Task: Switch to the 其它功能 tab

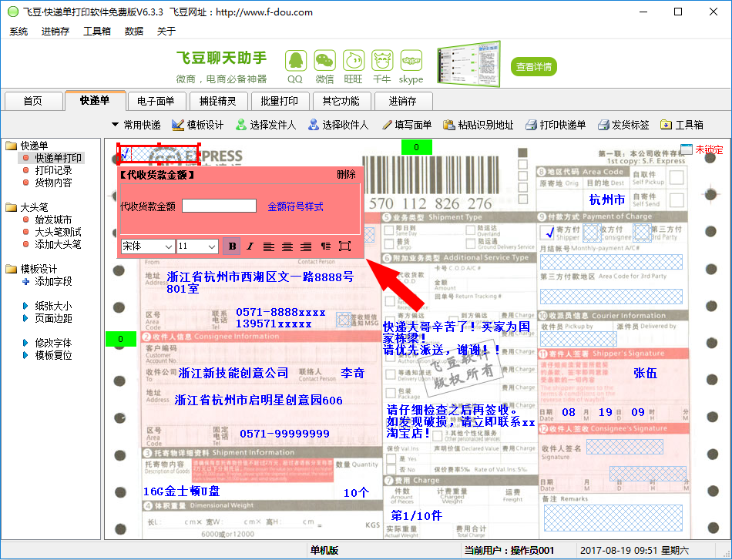Action: pos(341,101)
